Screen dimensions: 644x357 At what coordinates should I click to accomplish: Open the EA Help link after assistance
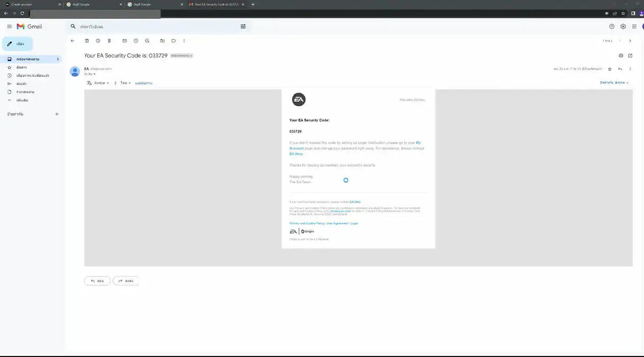click(x=296, y=154)
